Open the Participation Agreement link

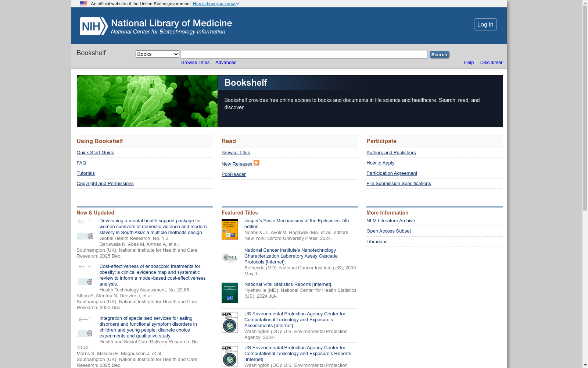tap(392, 173)
